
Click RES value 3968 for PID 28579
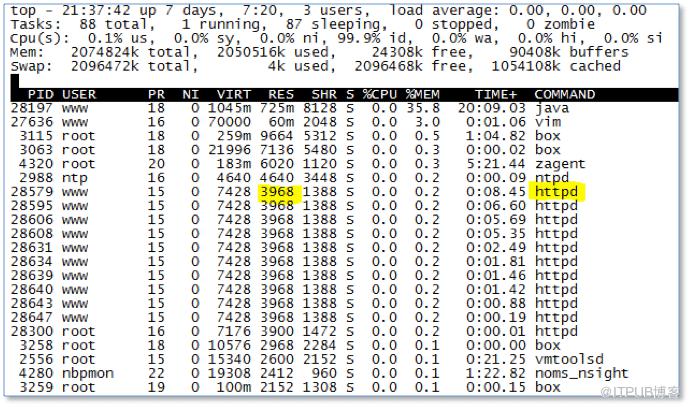277,192
